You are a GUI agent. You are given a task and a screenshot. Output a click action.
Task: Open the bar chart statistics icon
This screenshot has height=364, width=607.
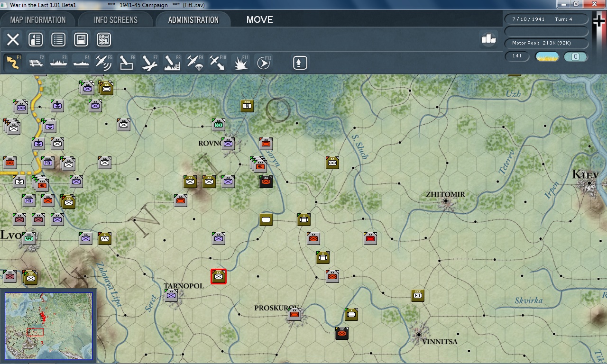pyautogui.click(x=488, y=39)
